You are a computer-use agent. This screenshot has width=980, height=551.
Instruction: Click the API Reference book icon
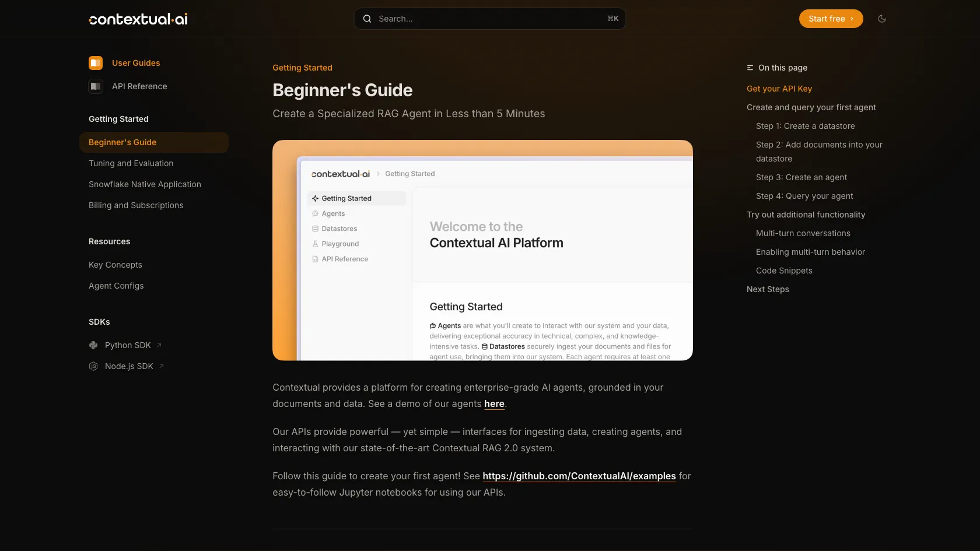tap(96, 86)
